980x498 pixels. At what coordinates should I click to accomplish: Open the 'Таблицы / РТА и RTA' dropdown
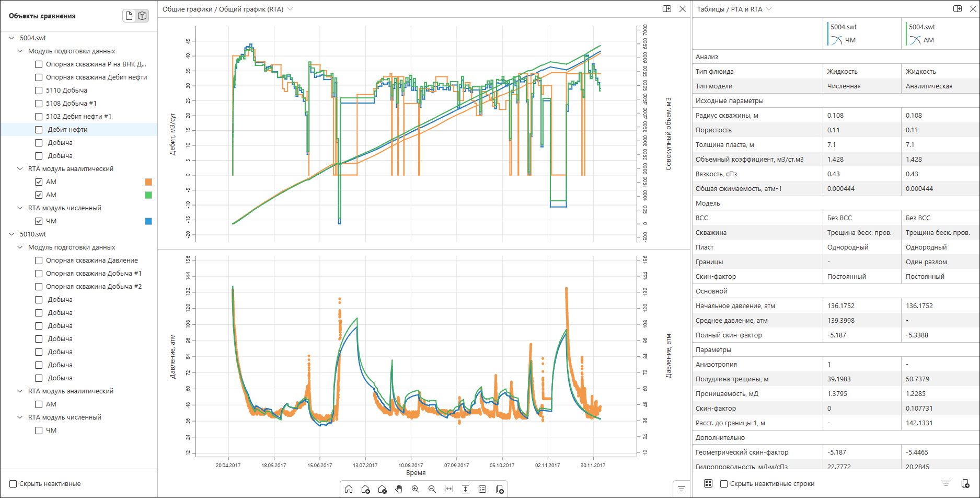[769, 9]
